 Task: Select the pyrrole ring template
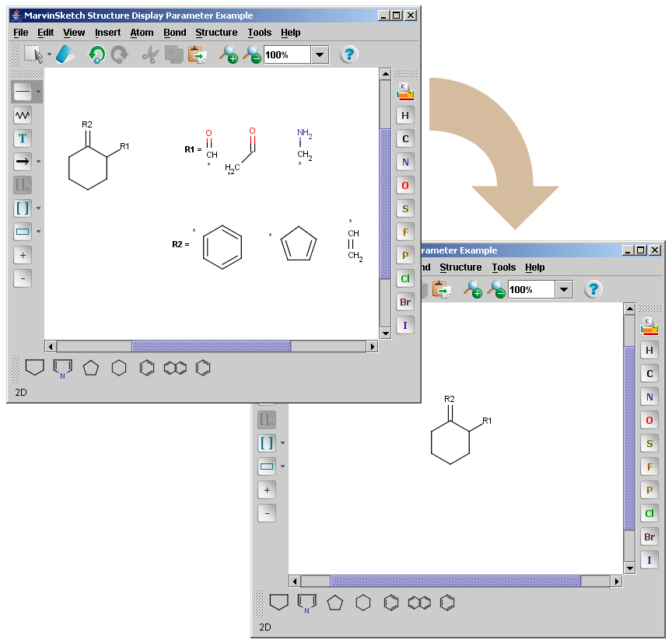point(62,367)
